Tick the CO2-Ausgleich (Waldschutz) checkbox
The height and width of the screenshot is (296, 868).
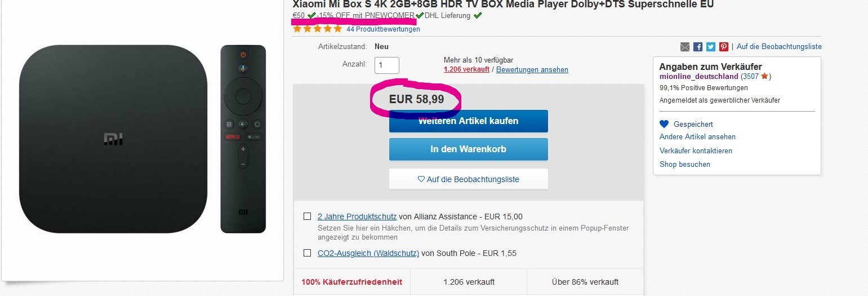point(307,253)
